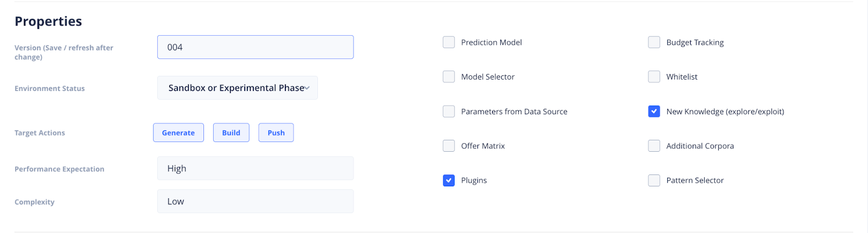Screen dimensions: 868x233
Task: Click the Version input field
Action: tap(255, 47)
